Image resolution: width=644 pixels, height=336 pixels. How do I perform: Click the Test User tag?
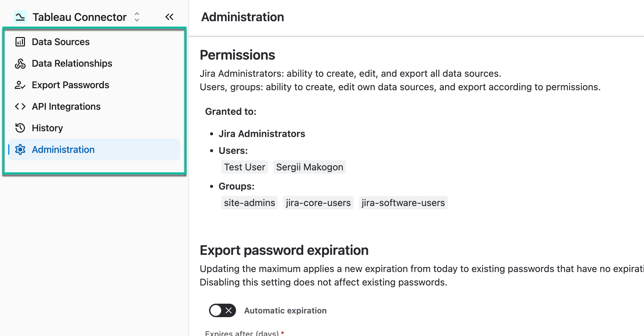[244, 167]
